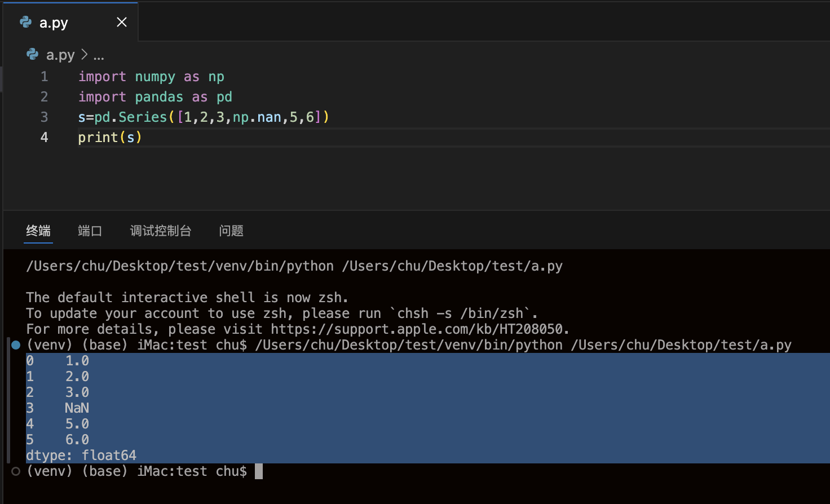Click the Python file icon in the a.py tab
The image size is (830, 504).
(x=26, y=22)
